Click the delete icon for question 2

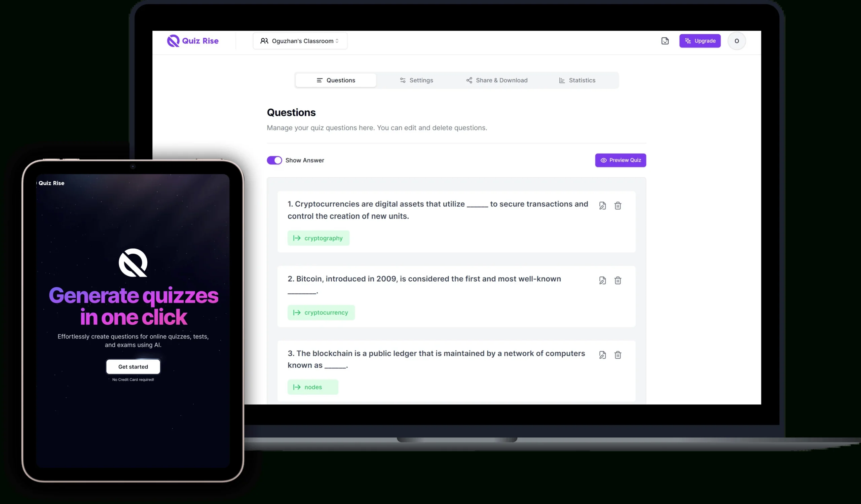617,280
